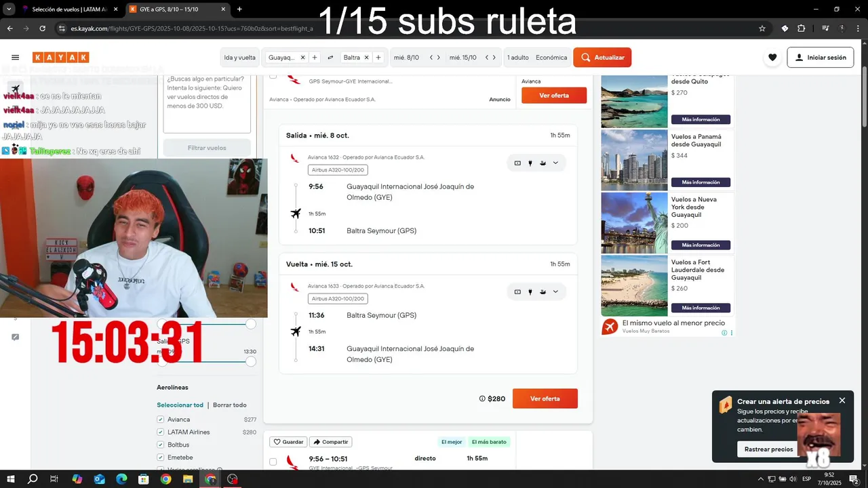Click the power outlet icon on Avianca 1632
Viewport: 868px width, 488px height.
click(x=530, y=163)
